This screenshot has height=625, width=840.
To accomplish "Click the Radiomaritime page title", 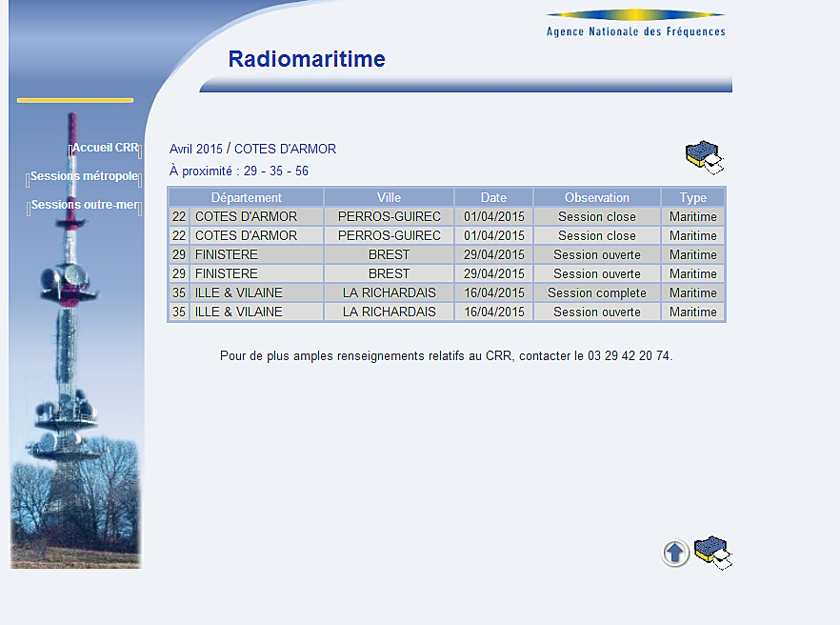I will coord(307,59).
